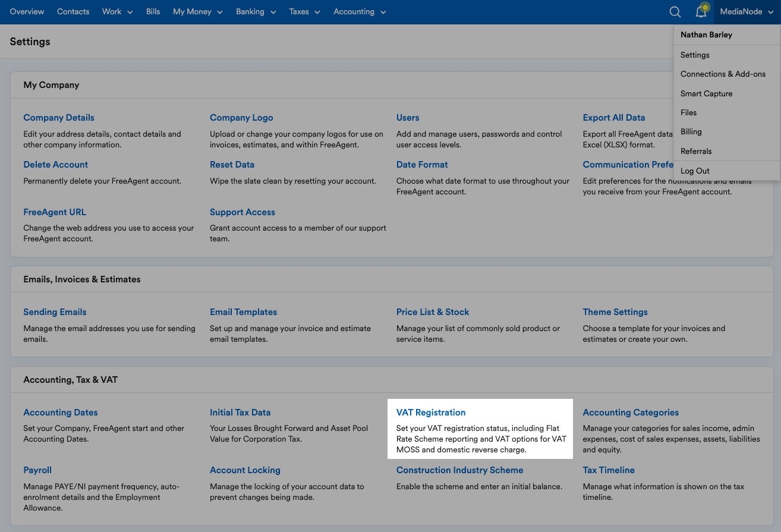Open the Communication Preferences link
781x532 pixels.
[x=628, y=165]
